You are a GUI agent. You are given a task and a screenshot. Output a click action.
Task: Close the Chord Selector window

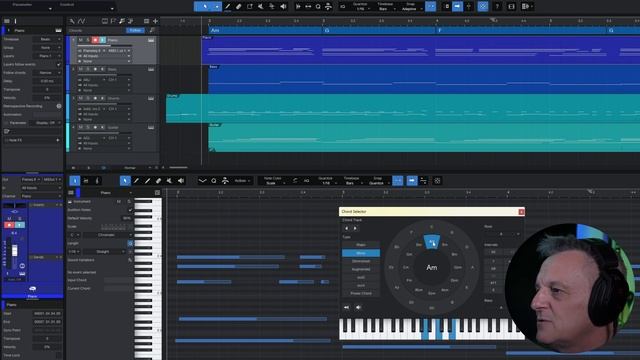point(521,212)
